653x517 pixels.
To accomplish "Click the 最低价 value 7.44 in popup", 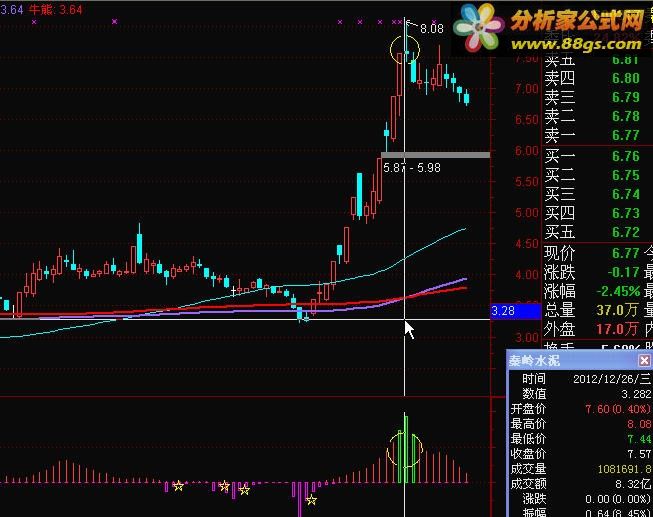I will pyautogui.click(x=639, y=439).
